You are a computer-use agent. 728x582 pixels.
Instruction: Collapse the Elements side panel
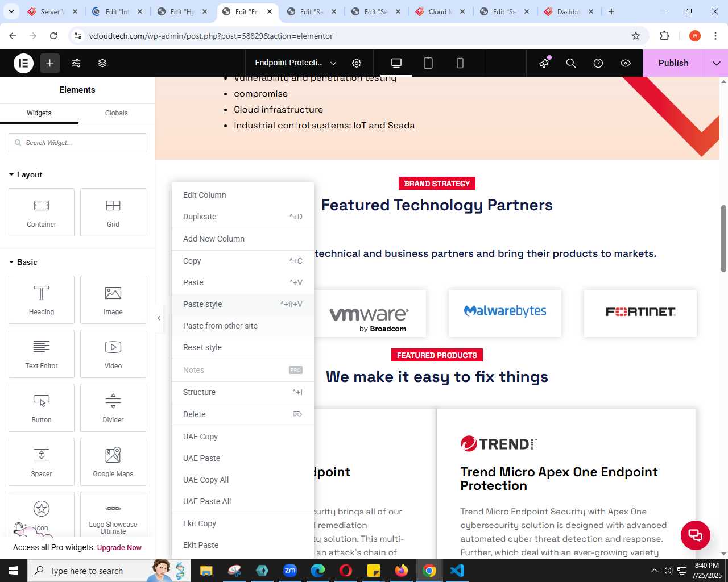click(159, 318)
